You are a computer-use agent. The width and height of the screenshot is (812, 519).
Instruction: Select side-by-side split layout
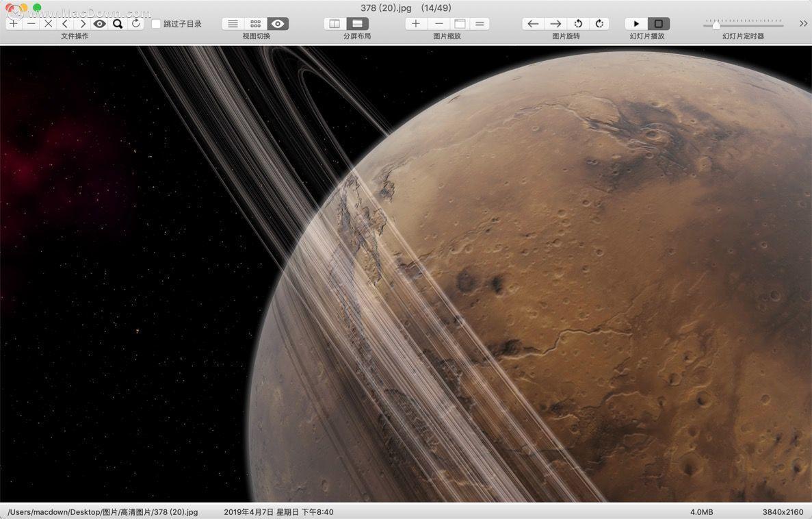pos(335,24)
